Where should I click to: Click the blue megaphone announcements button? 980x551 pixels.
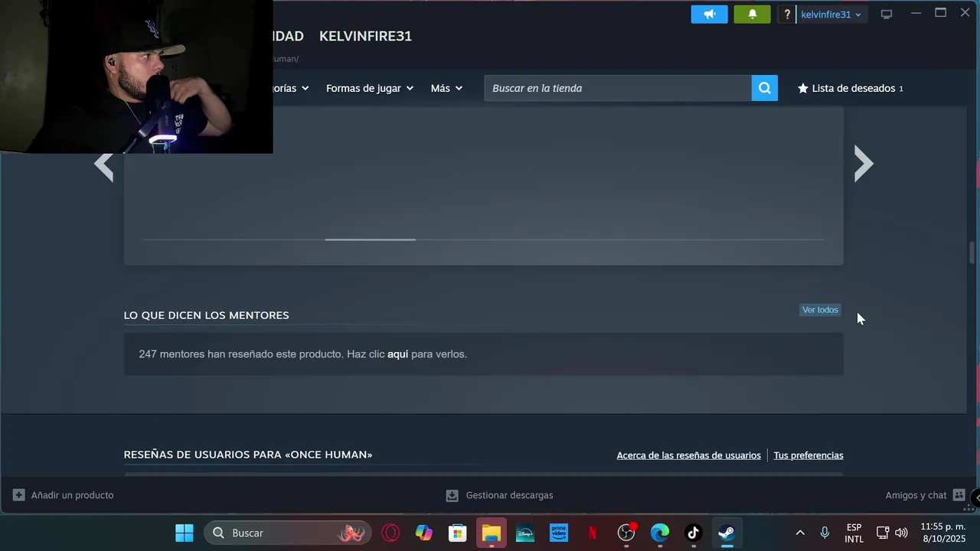(709, 15)
